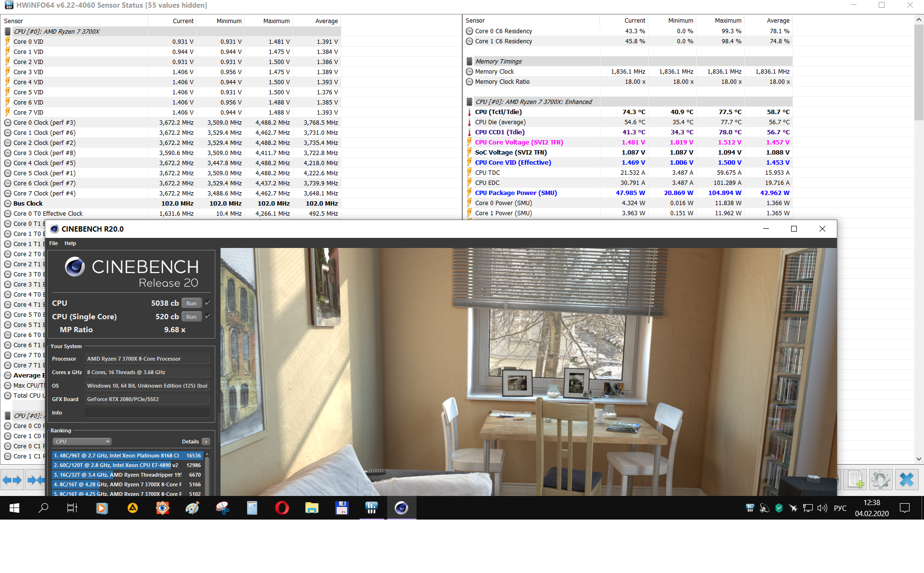Click the CPU header icon for Ryzen 7 3700X
Viewport: 924px width, 573px height.
pos(8,31)
